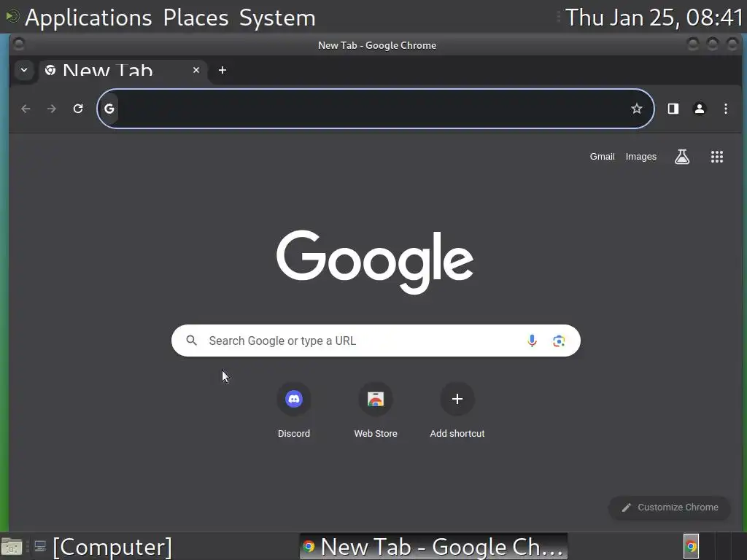Start a voice search with the microphone
The image size is (747, 560).
coord(532,341)
